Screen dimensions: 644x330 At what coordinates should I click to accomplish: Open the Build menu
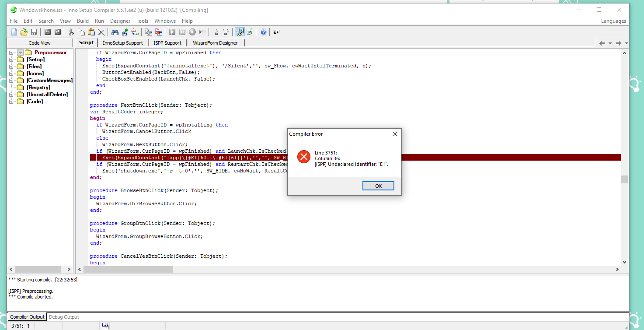[x=83, y=21]
